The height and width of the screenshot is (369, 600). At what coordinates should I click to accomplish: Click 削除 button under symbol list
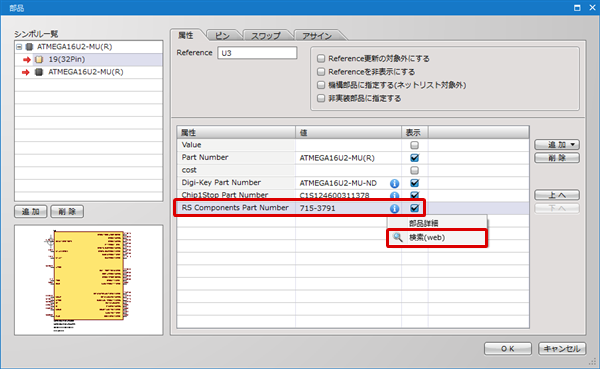click(x=67, y=211)
